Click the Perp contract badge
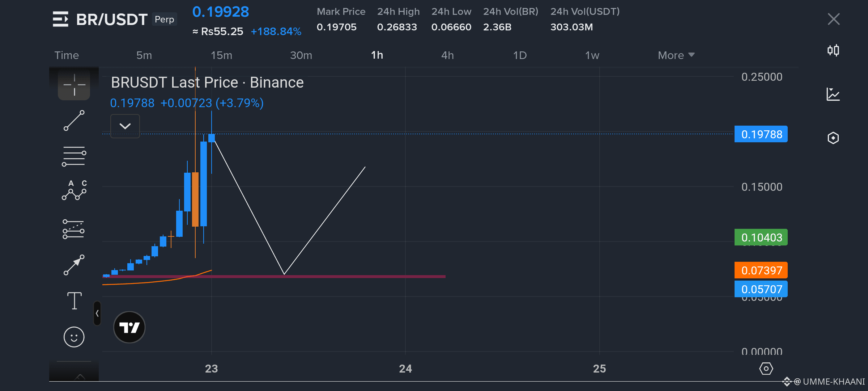This screenshot has height=391, width=868. [165, 19]
